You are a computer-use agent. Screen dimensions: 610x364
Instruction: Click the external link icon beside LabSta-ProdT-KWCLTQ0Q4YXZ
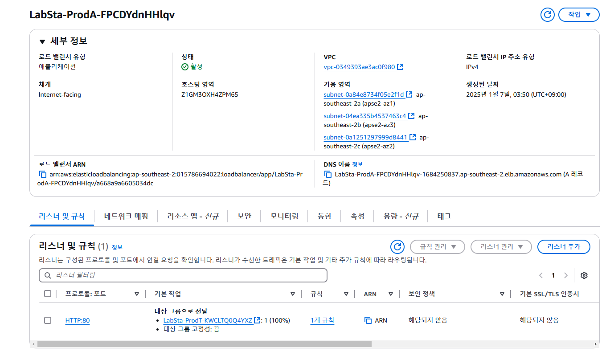(x=257, y=320)
